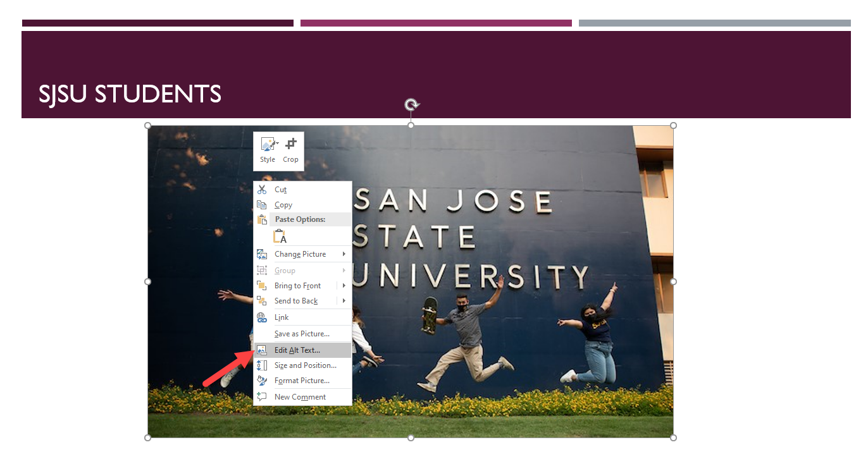The width and height of the screenshot is (868, 459).
Task: Choose "Save as Picture..." from the context menu
Action: tap(302, 333)
